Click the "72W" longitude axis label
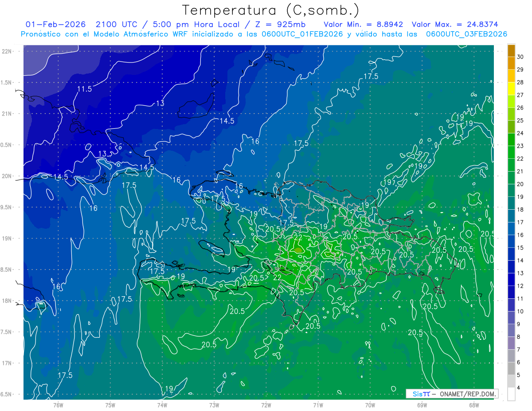This screenshot has height=411, width=532. point(266,405)
